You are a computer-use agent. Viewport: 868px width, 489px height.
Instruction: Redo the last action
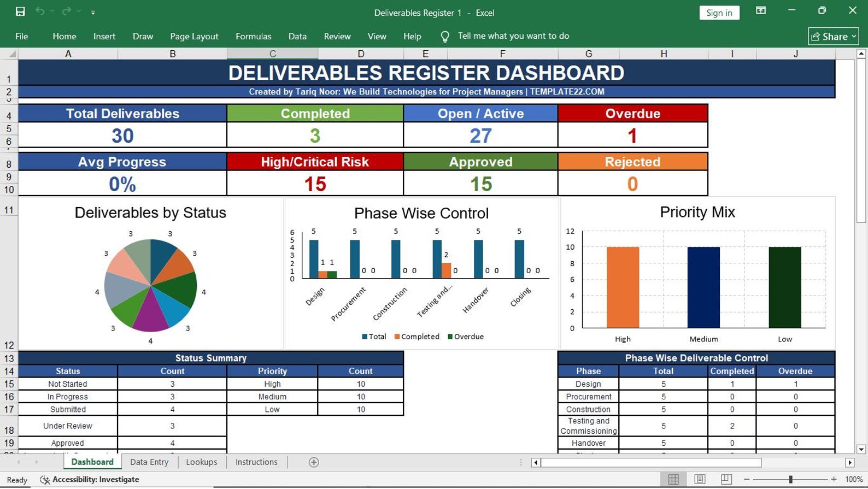pyautogui.click(x=66, y=11)
